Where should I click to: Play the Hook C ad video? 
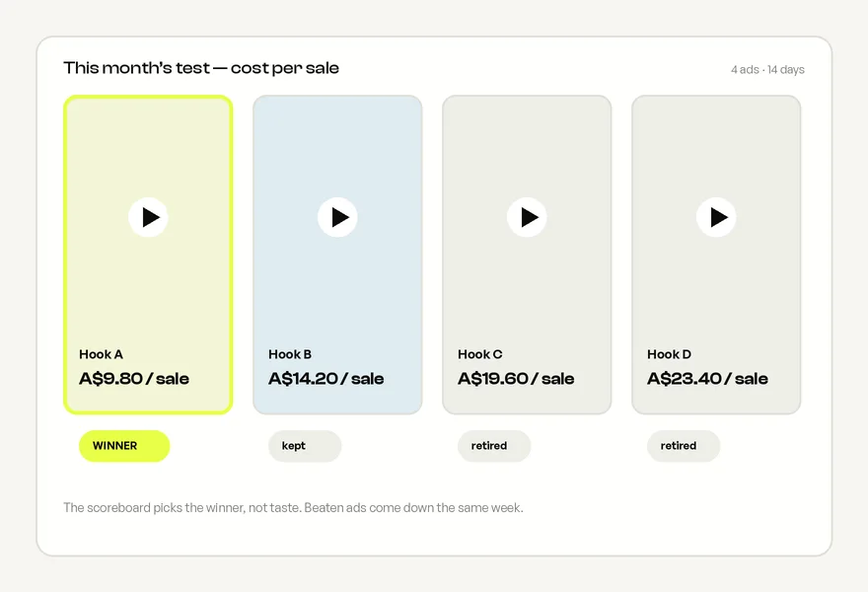[x=527, y=217]
